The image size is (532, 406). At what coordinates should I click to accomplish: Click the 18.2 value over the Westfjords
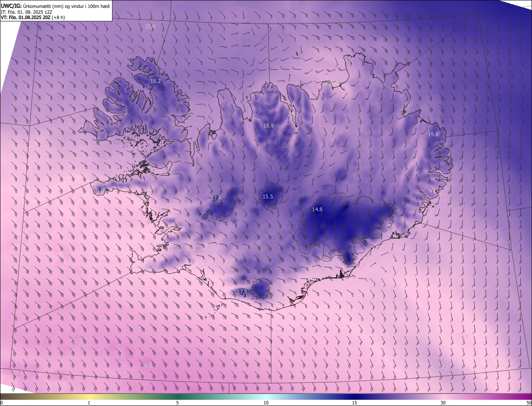coord(155,81)
